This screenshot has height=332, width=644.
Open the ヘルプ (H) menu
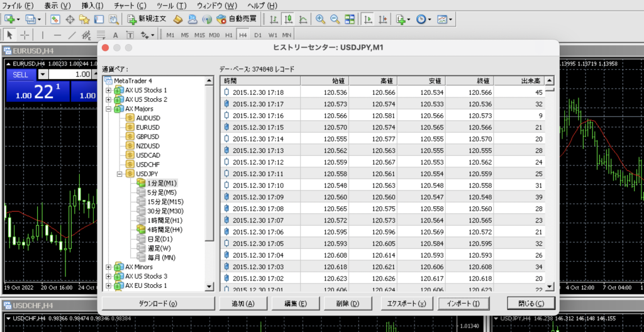(262, 6)
